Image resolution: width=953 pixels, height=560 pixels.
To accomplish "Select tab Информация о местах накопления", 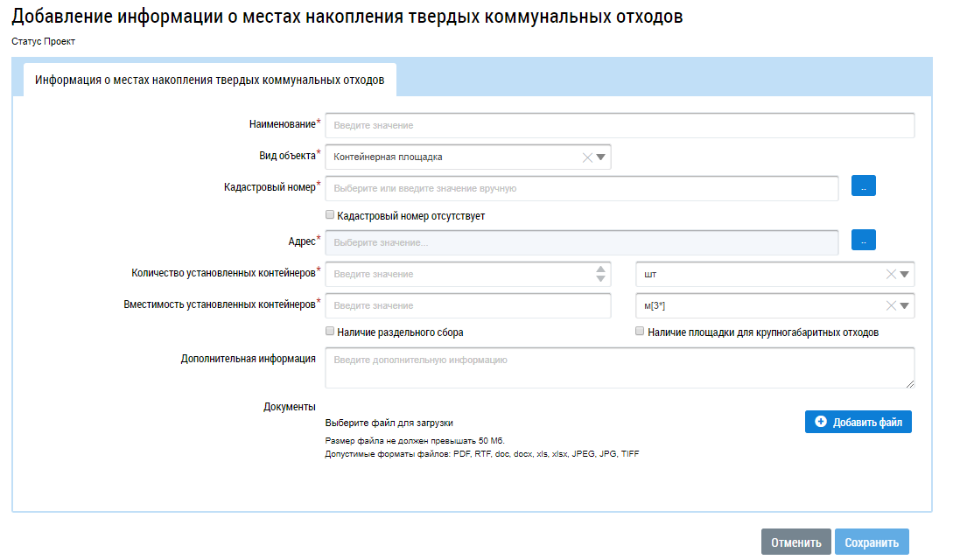I will (209, 80).
